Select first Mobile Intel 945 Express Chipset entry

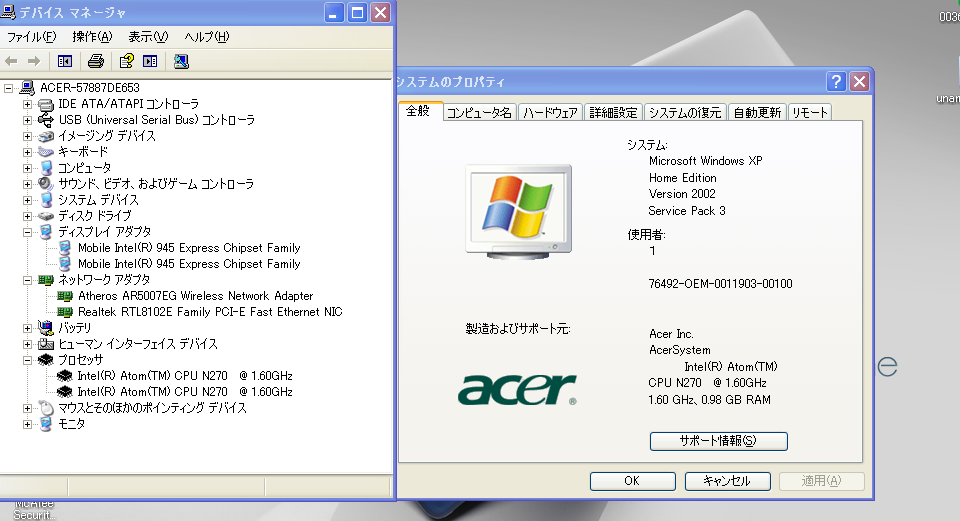(x=189, y=248)
